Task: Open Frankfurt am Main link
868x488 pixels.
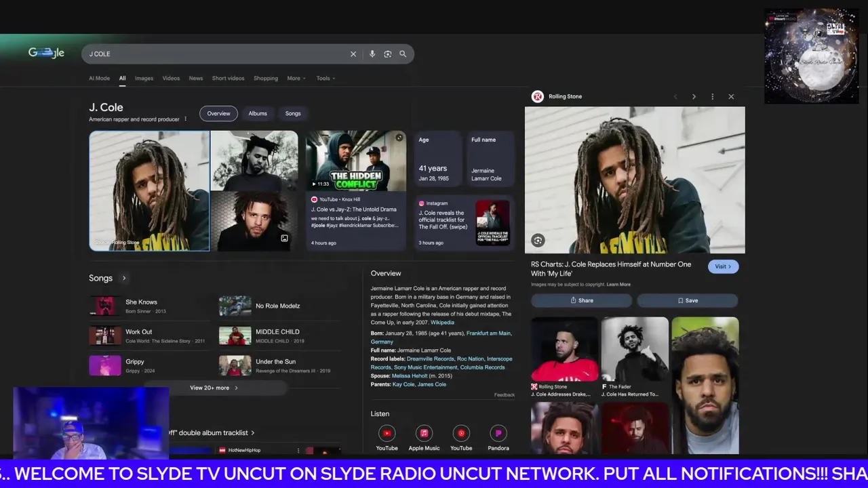Action: click(x=489, y=333)
